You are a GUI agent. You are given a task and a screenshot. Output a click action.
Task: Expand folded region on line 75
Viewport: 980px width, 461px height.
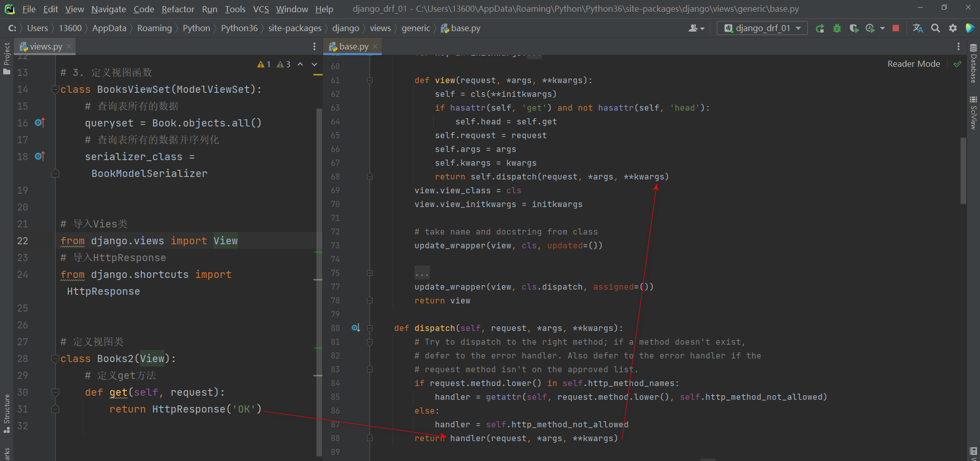click(x=370, y=273)
